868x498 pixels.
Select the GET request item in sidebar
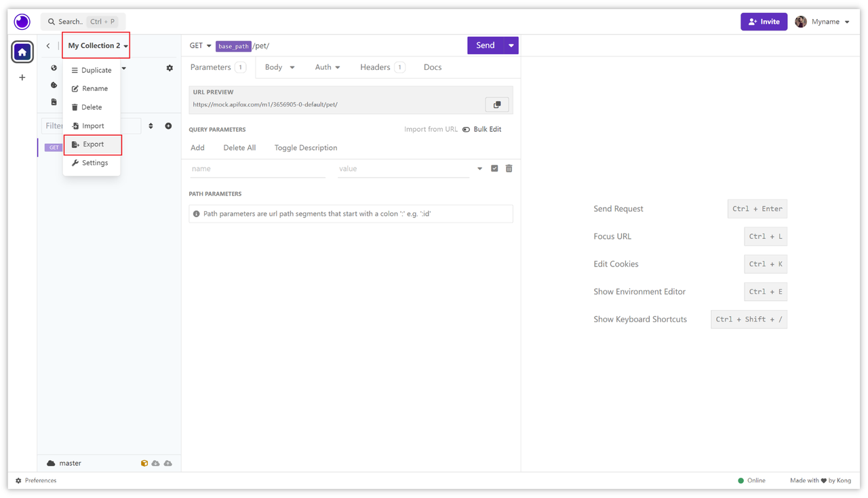click(x=54, y=147)
